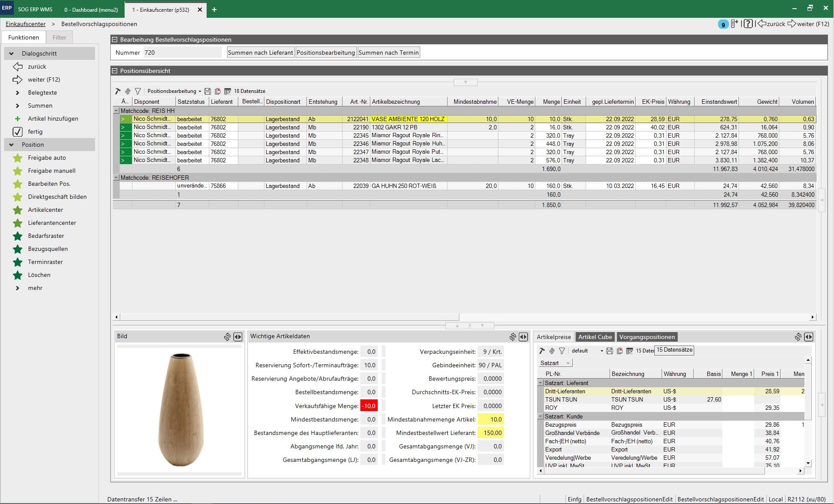Collapse the Positionsübersicht section box
The width and height of the screenshot is (834, 504).
(115, 71)
